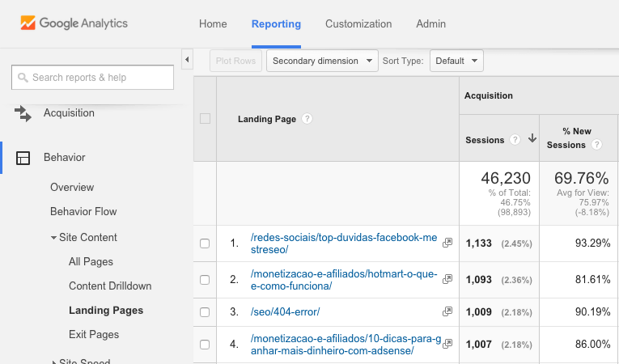The image size is (619, 364).
Task: Click the Sessions help question mark icon
Action: pyautogui.click(x=514, y=140)
